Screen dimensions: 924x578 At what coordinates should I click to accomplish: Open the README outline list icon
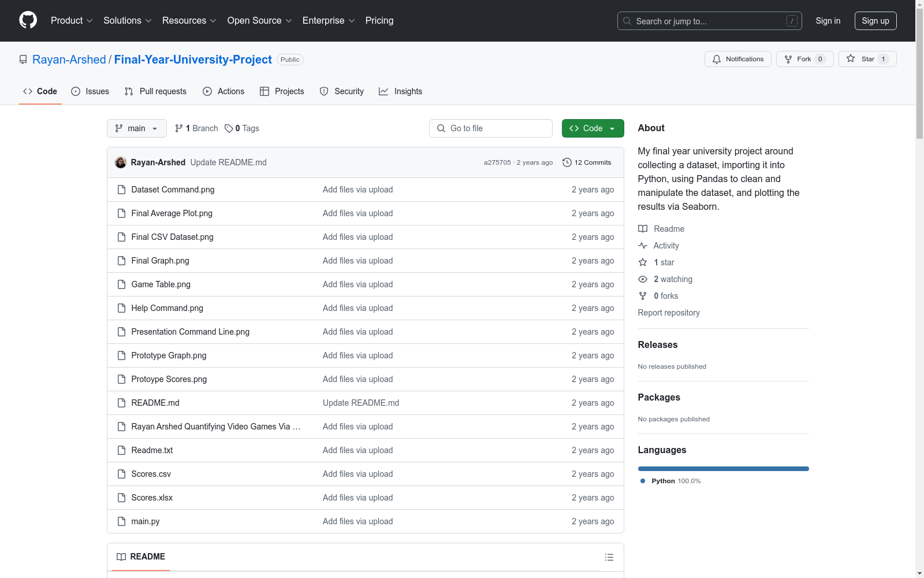[609, 557]
